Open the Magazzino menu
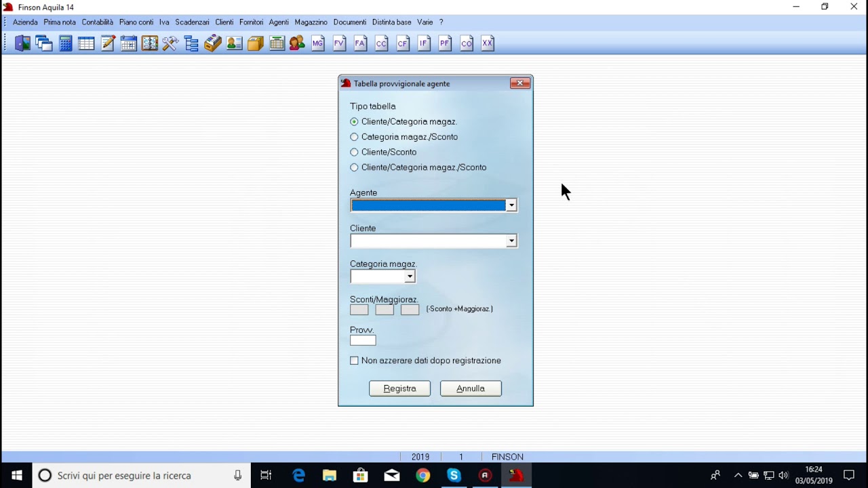Screen dimensions: 868x488 pyautogui.click(x=311, y=22)
